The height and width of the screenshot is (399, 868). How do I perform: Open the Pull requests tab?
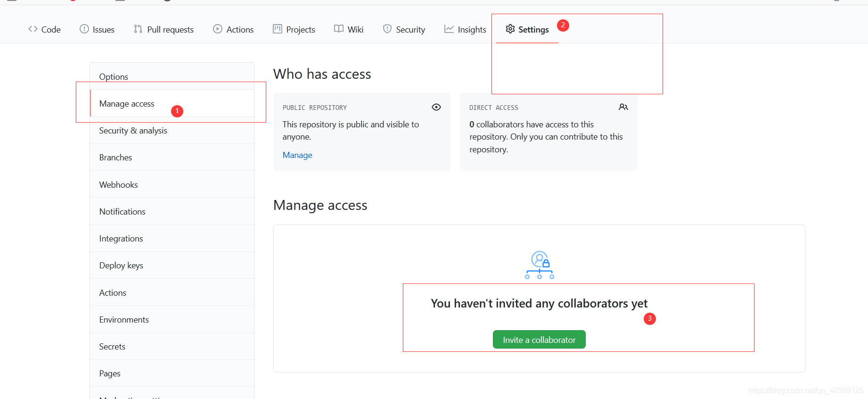(x=164, y=30)
